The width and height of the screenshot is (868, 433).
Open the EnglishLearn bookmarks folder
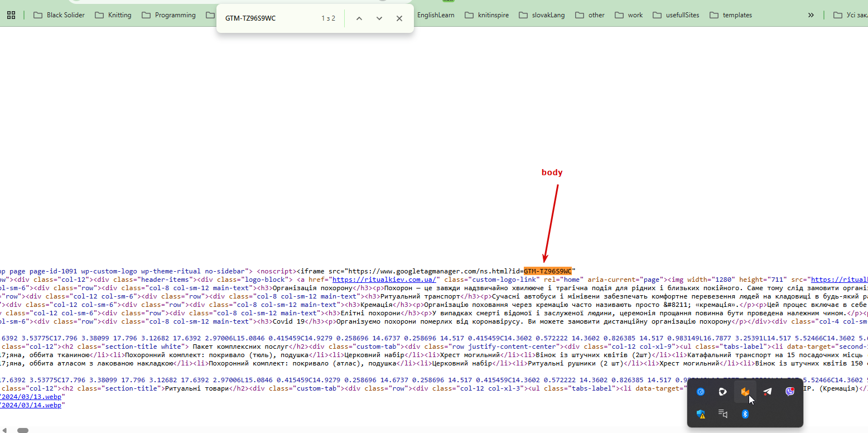point(436,15)
